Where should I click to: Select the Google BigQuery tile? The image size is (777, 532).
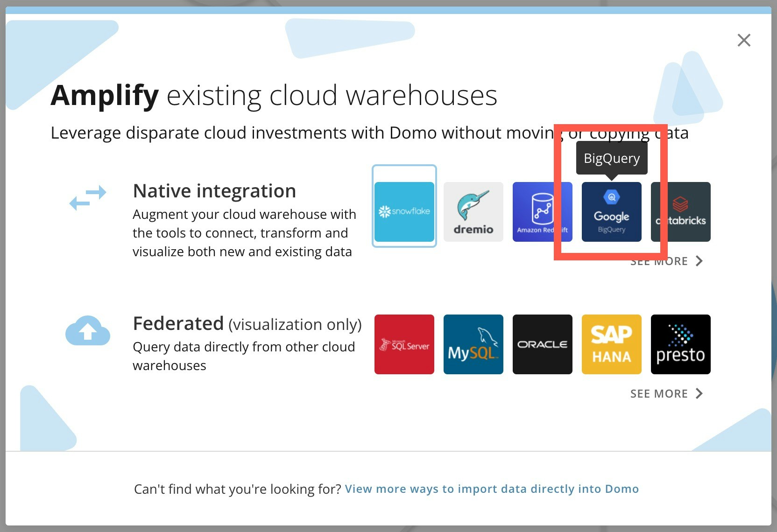[x=611, y=211]
